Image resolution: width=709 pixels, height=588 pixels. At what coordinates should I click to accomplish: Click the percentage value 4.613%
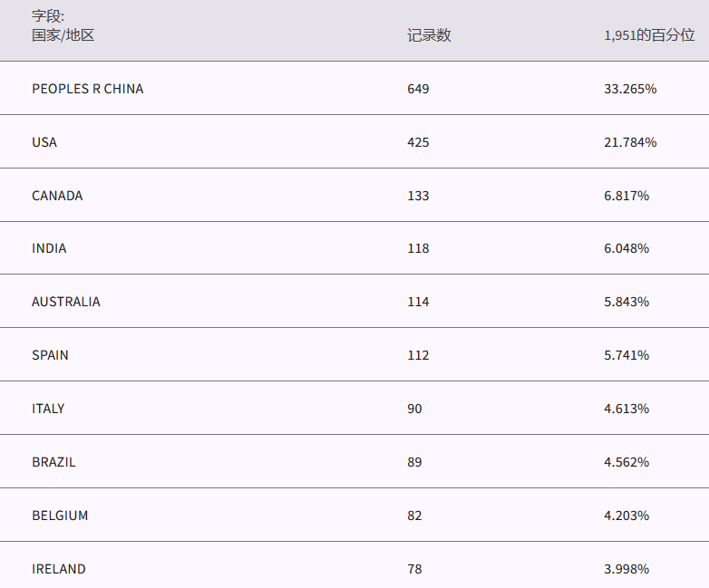626,409
